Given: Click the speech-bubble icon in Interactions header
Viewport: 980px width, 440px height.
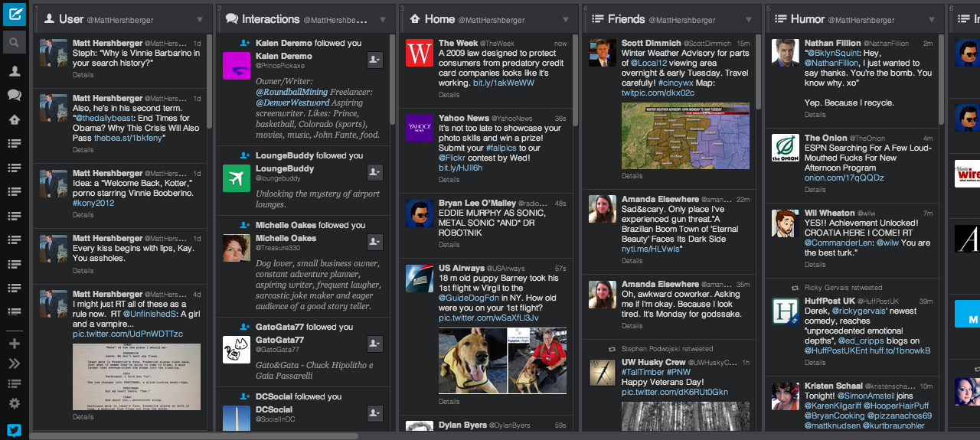Looking at the screenshot, I should 232,19.
